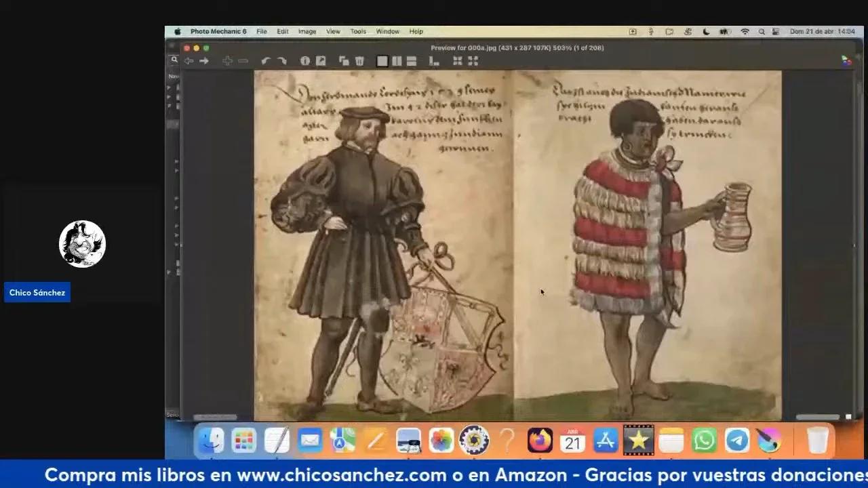This screenshot has height=488, width=868.
Task: Click the date and time display
Action: 822,31
